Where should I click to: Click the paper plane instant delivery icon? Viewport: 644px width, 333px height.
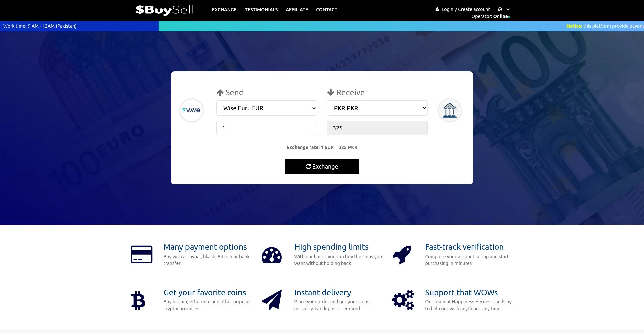[x=272, y=300]
